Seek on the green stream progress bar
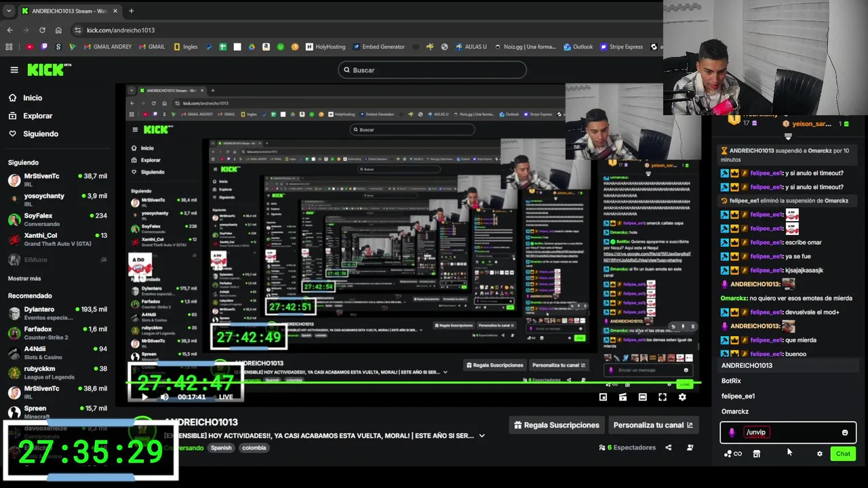Screen dimensions: 868x488 [414, 384]
